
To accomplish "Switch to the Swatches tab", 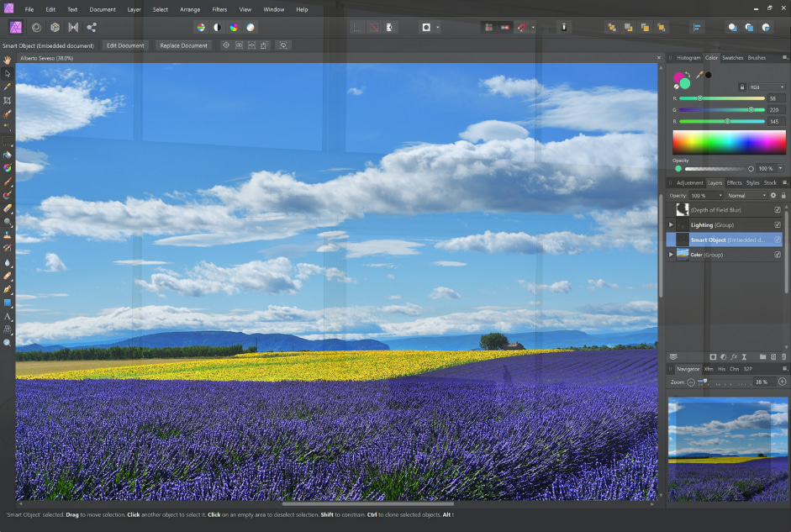I will (732, 58).
